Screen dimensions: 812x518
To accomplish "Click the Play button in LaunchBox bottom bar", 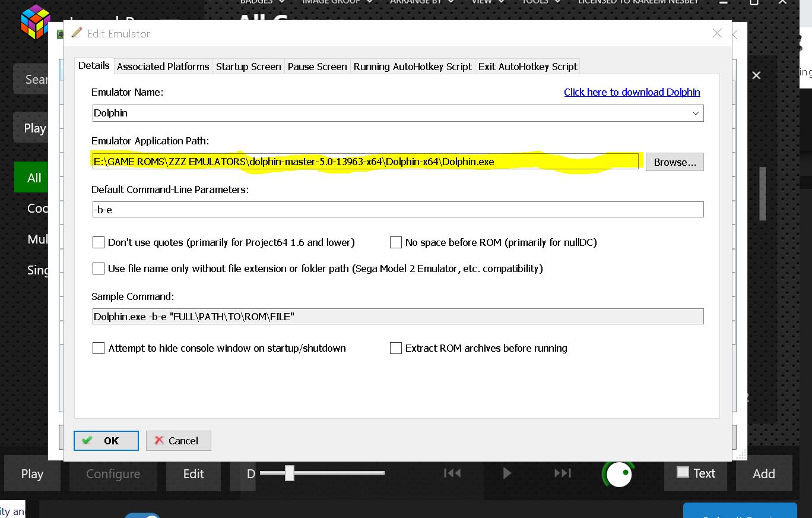I will coord(32,474).
